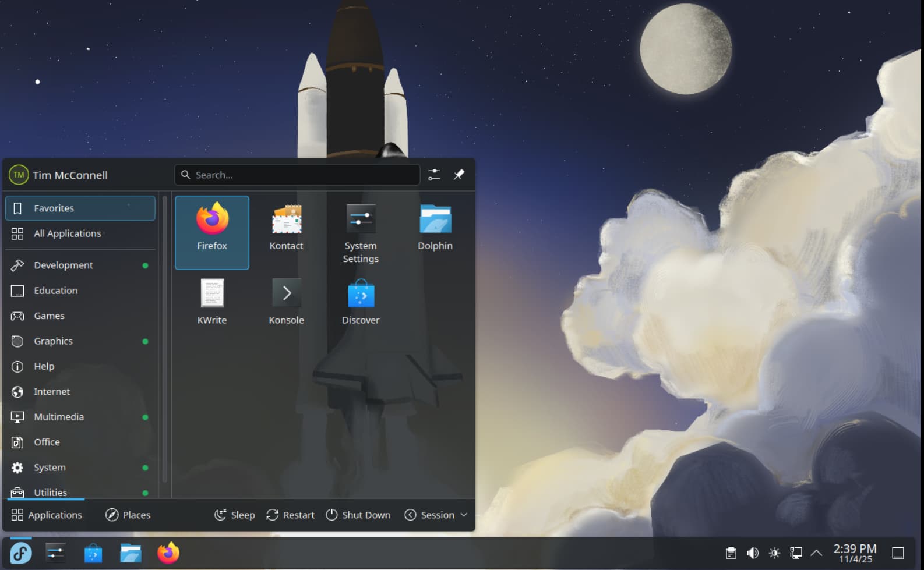Click the Restart button
The height and width of the screenshot is (570, 924).
click(291, 515)
